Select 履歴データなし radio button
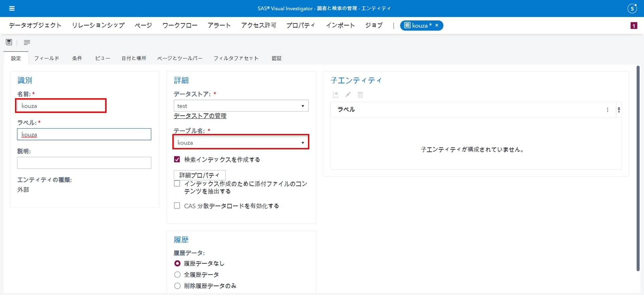644x295 pixels. pos(177,263)
